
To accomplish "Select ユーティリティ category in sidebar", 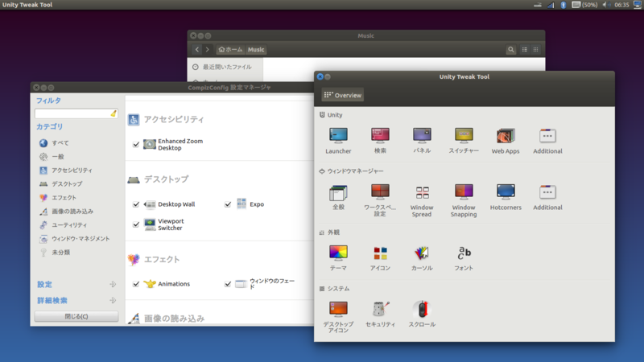I will coord(64,225).
